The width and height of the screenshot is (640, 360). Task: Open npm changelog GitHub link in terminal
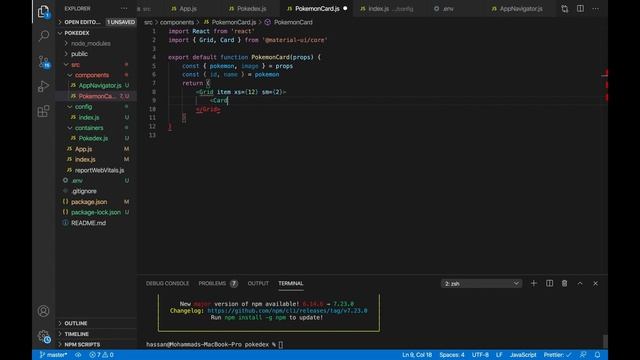(x=287, y=311)
